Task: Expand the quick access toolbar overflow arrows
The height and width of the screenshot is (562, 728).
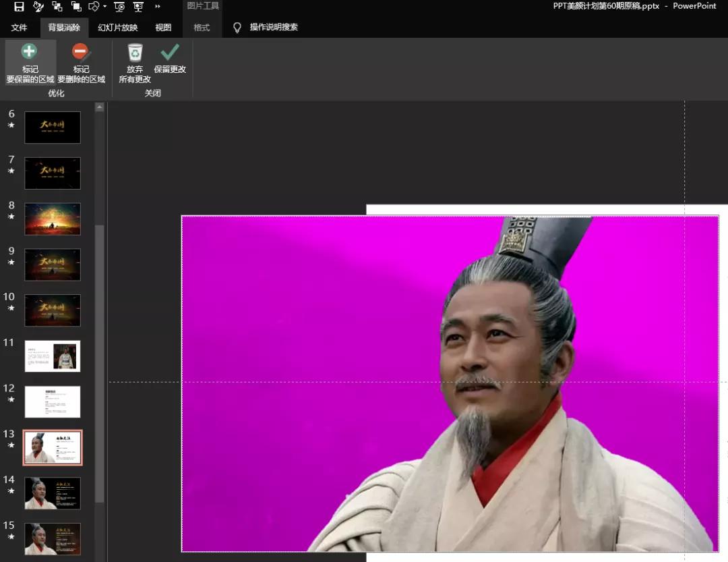Action: pyautogui.click(x=158, y=7)
